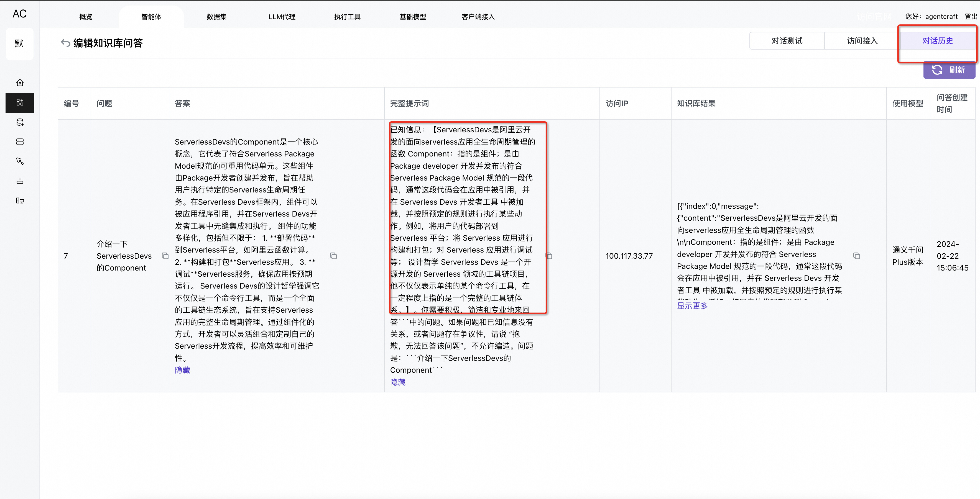The width and height of the screenshot is (980, 499).
Task: Click the 知识库结果 column header
Action: coord(779,103)
